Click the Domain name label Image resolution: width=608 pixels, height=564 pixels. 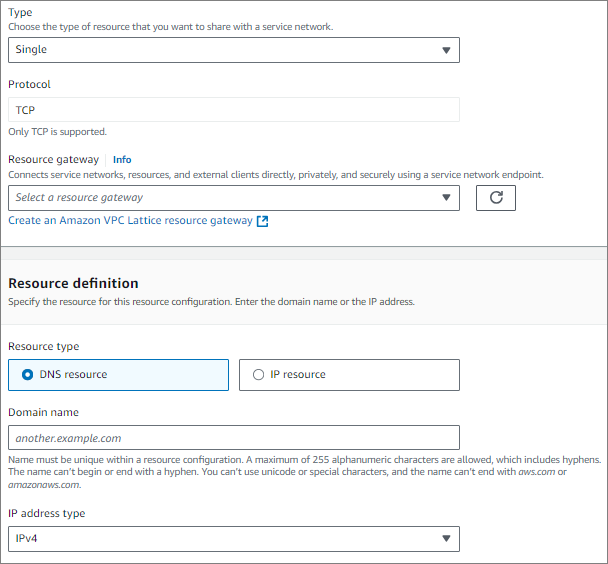[43, 412]
